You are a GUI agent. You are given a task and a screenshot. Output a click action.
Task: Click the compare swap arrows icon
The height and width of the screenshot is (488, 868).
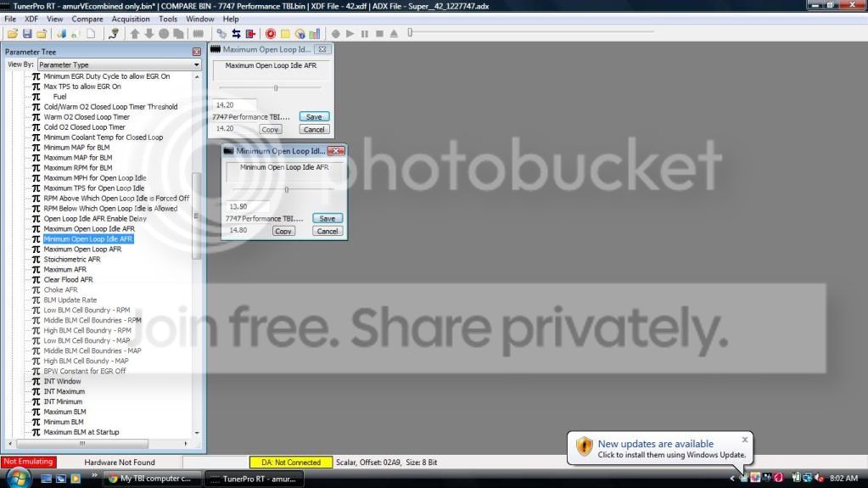pos(236,34)
